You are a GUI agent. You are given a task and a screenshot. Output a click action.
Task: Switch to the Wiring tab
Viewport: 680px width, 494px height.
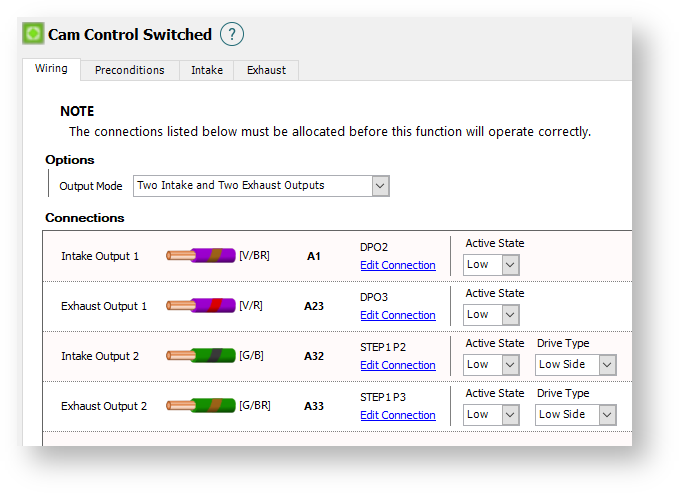tap(51, 69)
